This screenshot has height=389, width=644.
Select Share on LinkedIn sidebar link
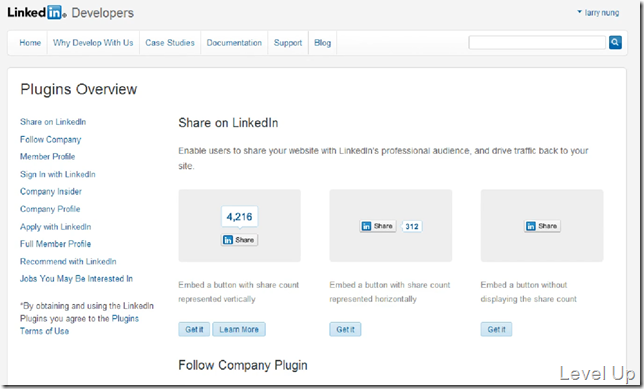tap(53, 122)
